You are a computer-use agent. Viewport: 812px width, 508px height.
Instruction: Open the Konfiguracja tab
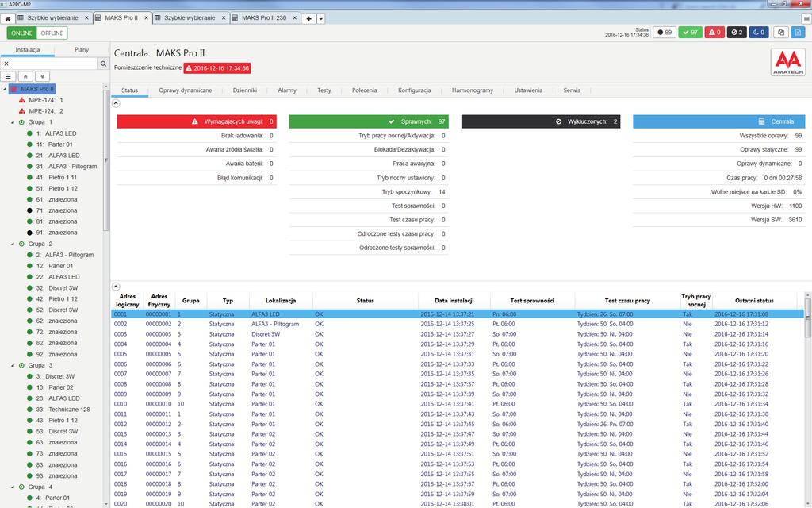[414, 90]
